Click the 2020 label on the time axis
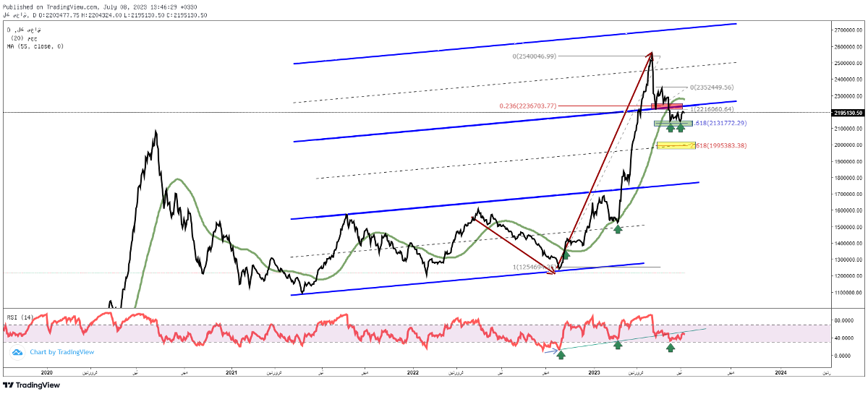This screenshot has width=868, height=394. [x=47, y=372]
